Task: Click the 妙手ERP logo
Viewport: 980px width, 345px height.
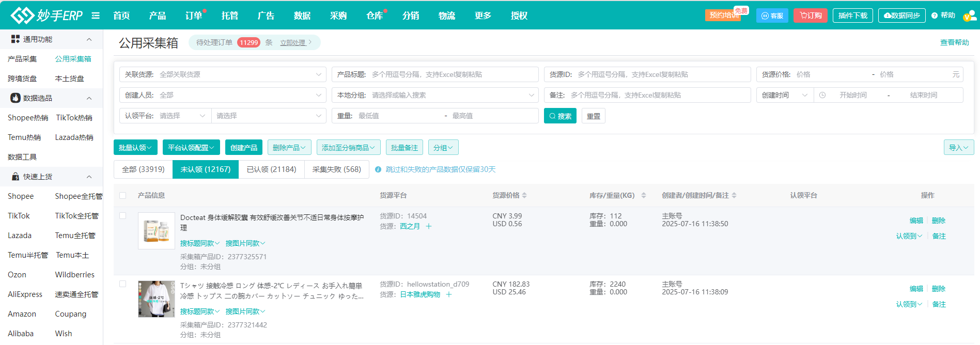Action: 46,15
